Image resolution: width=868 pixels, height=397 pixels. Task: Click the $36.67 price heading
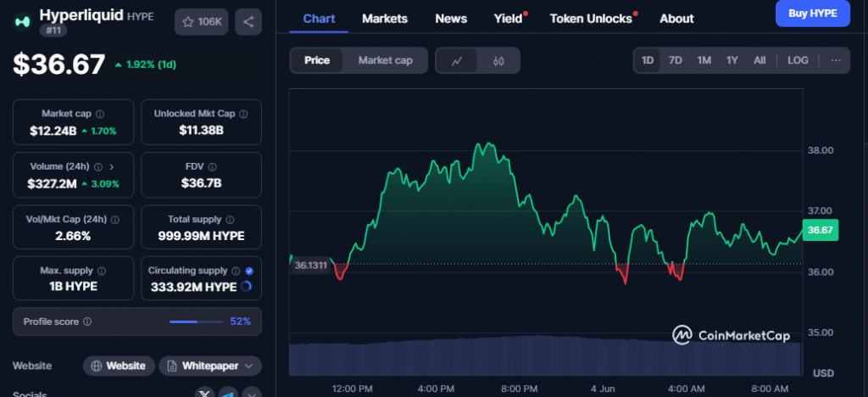click(x=59, y=64)
